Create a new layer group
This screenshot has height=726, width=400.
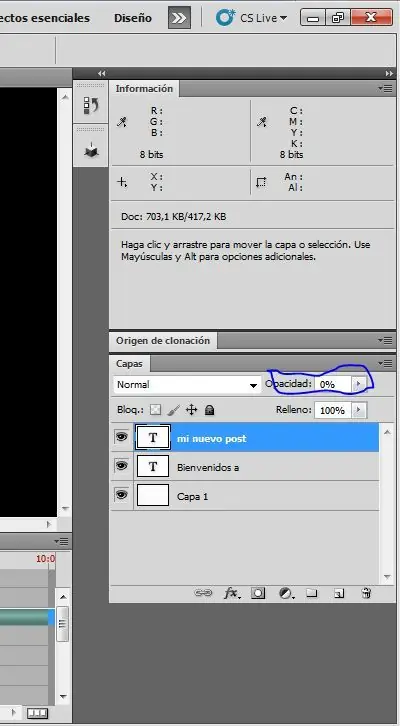(x=312, y=593)
